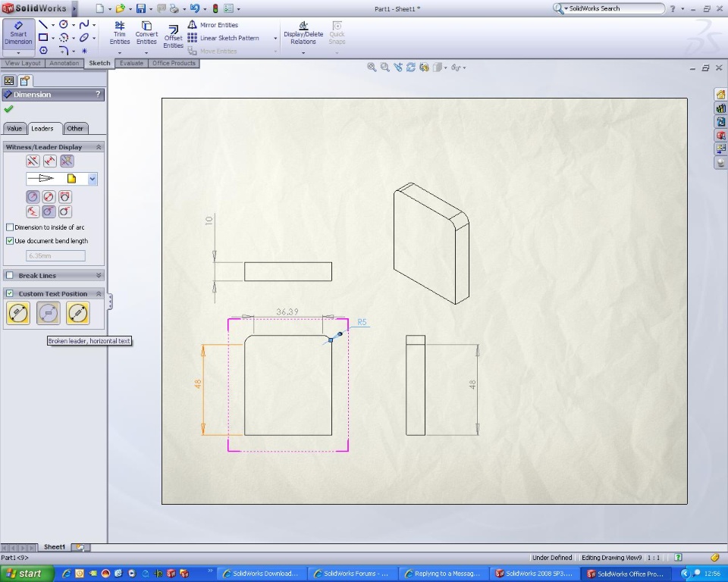Activate the Sketch Fillet tool
The width and height of the screenshot is (728, 582).
(x=64, y=51)
